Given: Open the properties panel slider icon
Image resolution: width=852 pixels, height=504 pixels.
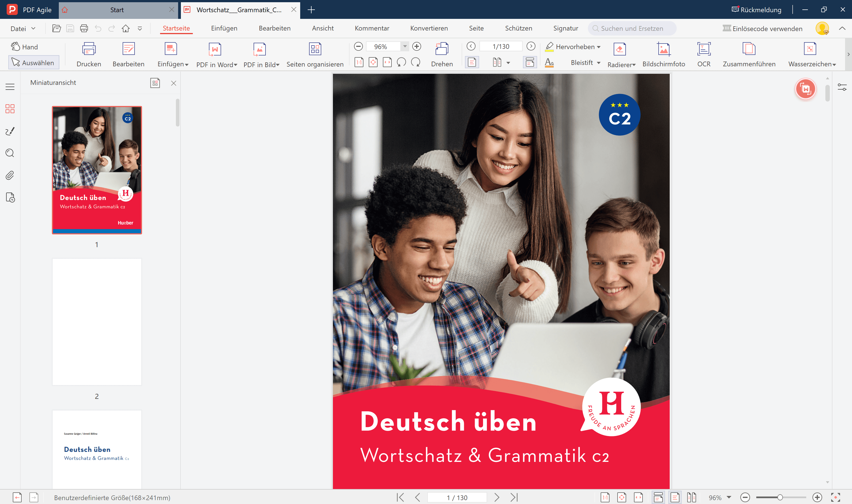Looking at the screenshot, I should [x=842, y=87].
